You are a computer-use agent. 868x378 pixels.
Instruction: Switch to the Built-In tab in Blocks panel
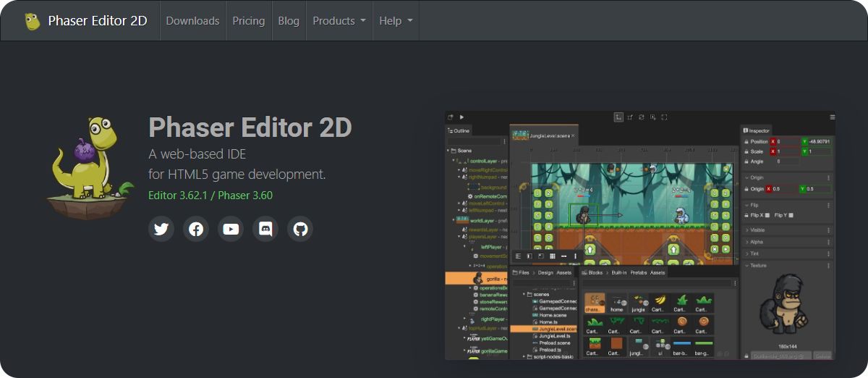click(x=618, y=272)
